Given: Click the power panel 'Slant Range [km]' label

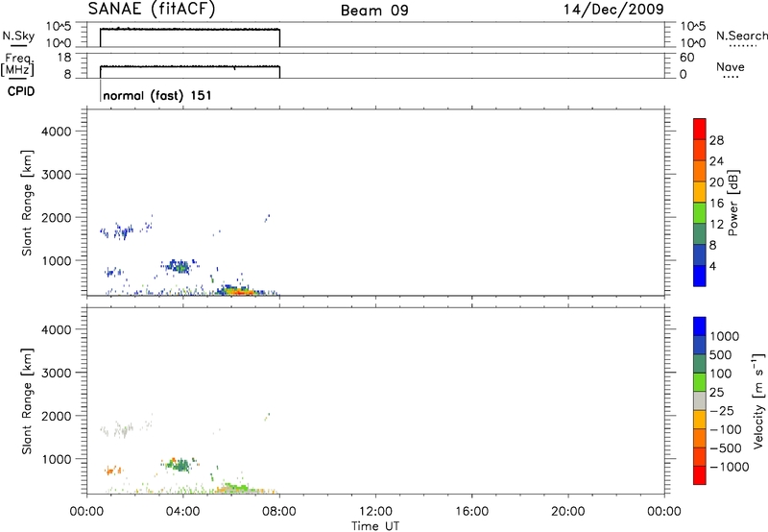Looking at the screenshot, I should 27,203.
